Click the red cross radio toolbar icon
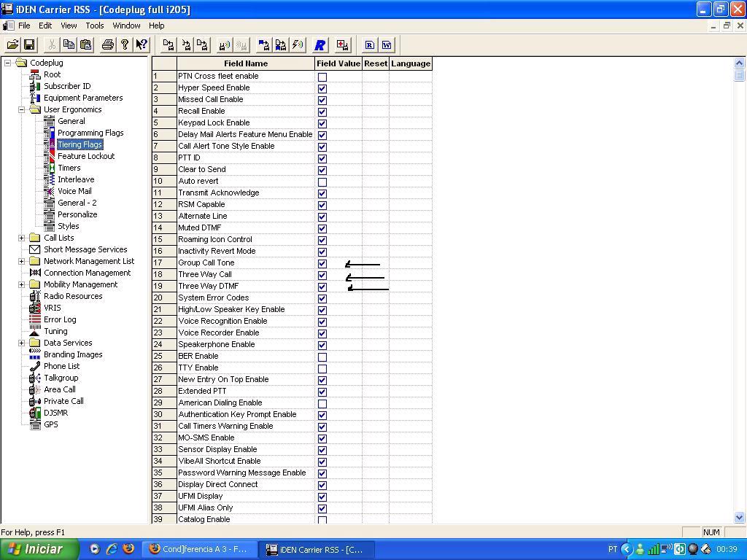747x560 pixels. click(x=342, y=45)
